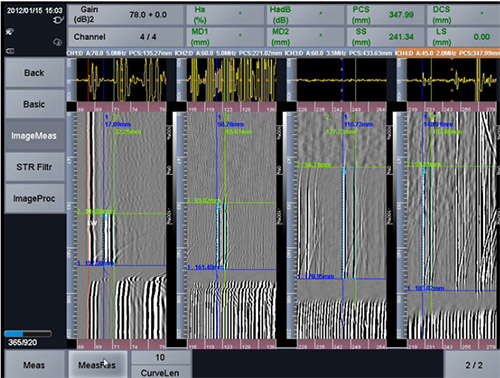The height and width of the screenshot is (378, 500).
Task: Select the Meas button at bottom
Action: 34,365
